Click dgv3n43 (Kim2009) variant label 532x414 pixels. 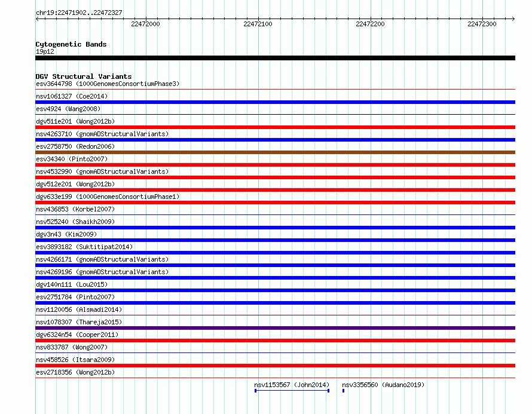[66, 234]
